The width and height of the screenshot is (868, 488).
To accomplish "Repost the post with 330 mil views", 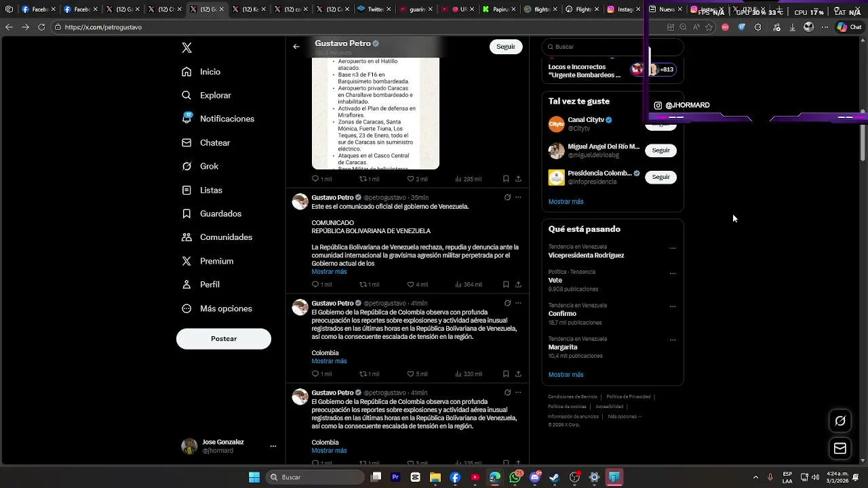I will tap(369, 374).
